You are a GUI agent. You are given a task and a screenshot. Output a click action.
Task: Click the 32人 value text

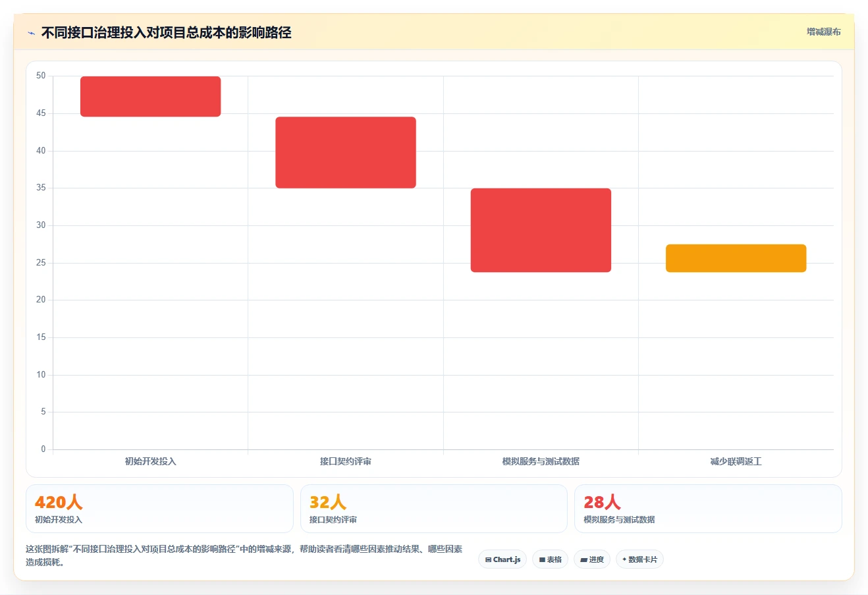328,502
